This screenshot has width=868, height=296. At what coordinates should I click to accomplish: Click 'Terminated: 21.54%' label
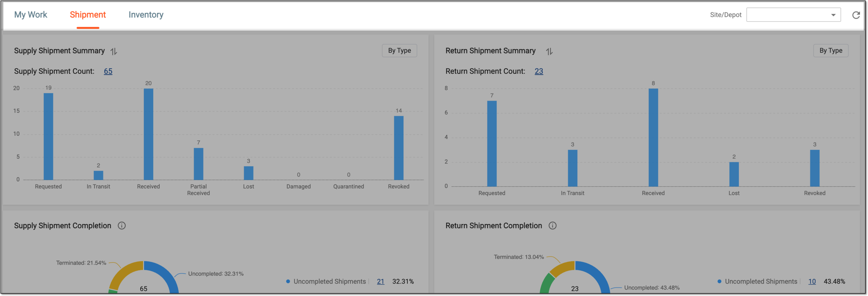(x=81, y=263)
